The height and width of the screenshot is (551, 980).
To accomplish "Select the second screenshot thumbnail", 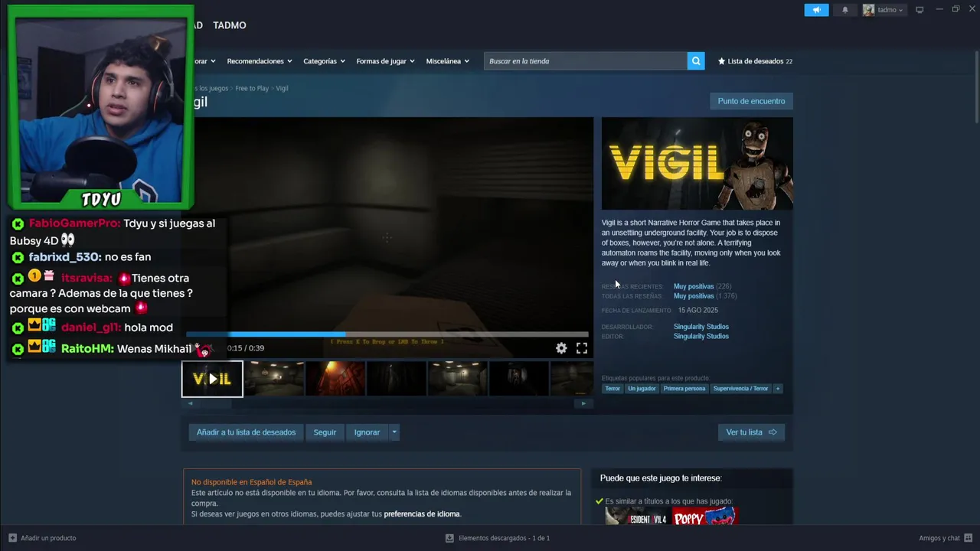I will pyautogui.click(x=274, y=379).
